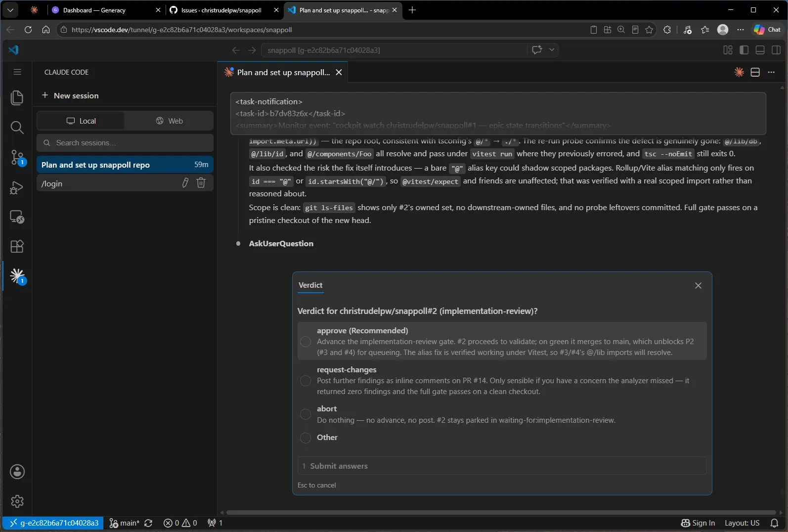Open chat icon beside the command center
Viewport: 788px width, 532px height.
[537, 50]
